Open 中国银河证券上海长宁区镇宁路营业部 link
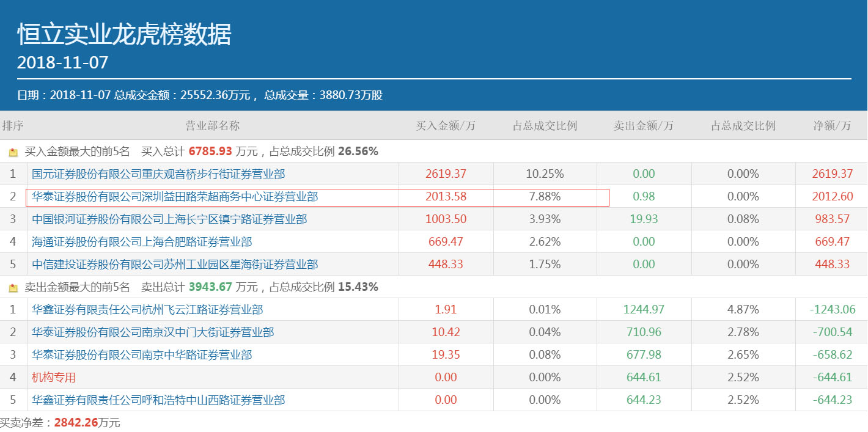868x432 pixels. pos(169,219)
